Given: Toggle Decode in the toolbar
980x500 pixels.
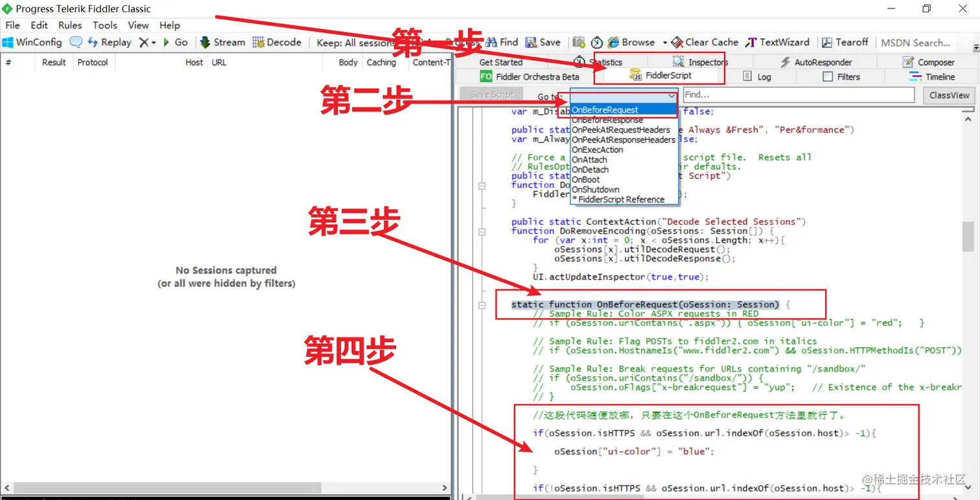Looking at the screenshot, I should click(277, 42).
